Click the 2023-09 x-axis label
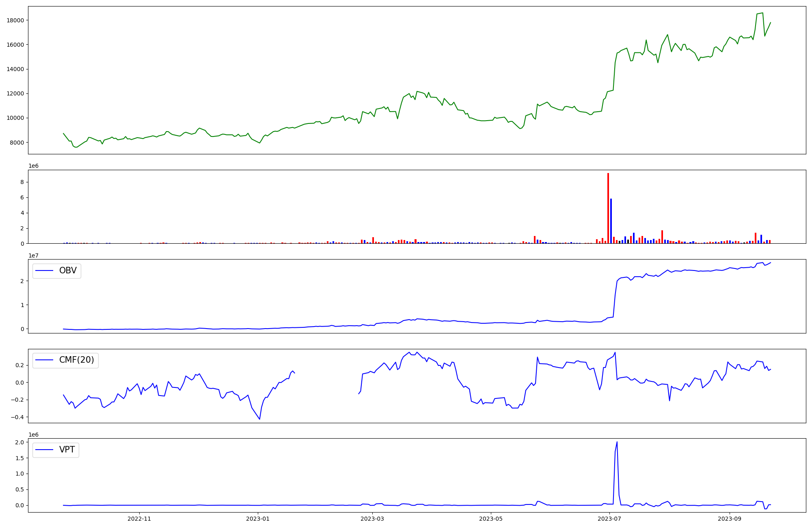The height and width of the screenshot is (528, 812). click(730, 519)
